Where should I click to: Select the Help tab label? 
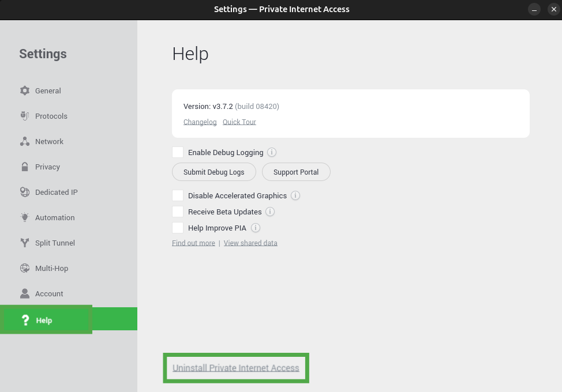[44, 321]
